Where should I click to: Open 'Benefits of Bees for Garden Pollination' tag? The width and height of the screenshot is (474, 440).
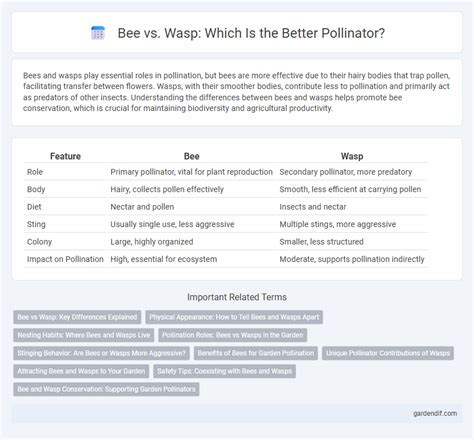point(256,353)
